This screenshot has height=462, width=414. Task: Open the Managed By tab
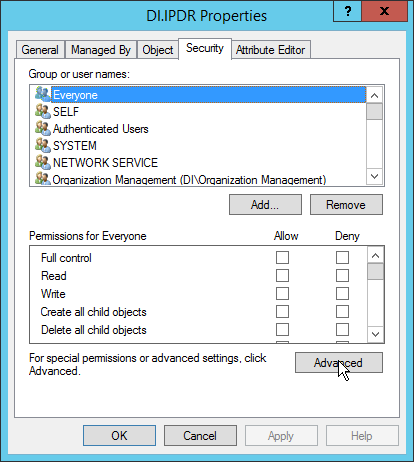pos(101,50)
